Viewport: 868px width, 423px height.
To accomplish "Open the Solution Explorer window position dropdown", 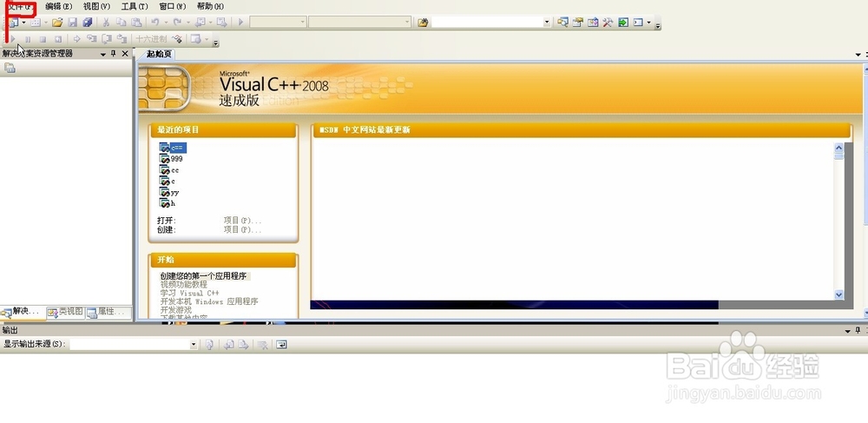I will point(103,54).
